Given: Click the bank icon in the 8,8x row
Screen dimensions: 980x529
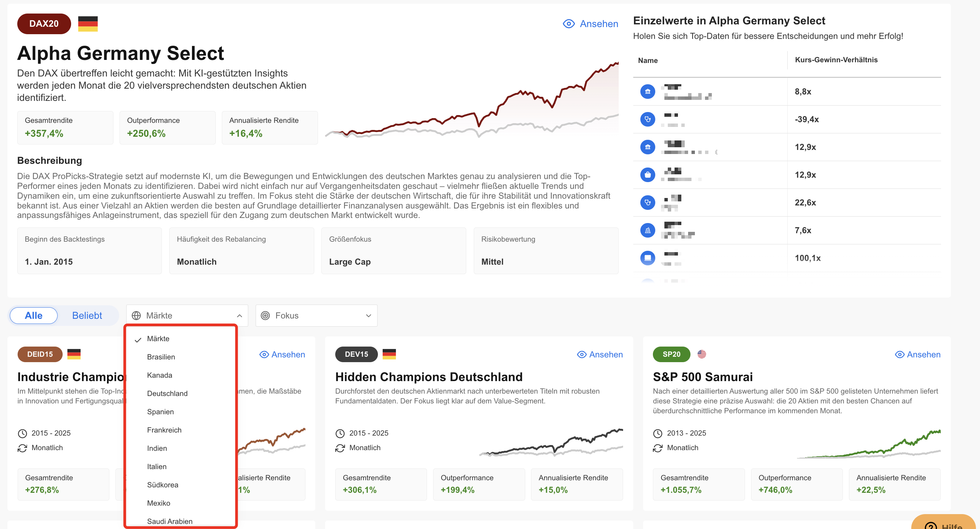Looking at the screenshot, I should tap(647, 92).
